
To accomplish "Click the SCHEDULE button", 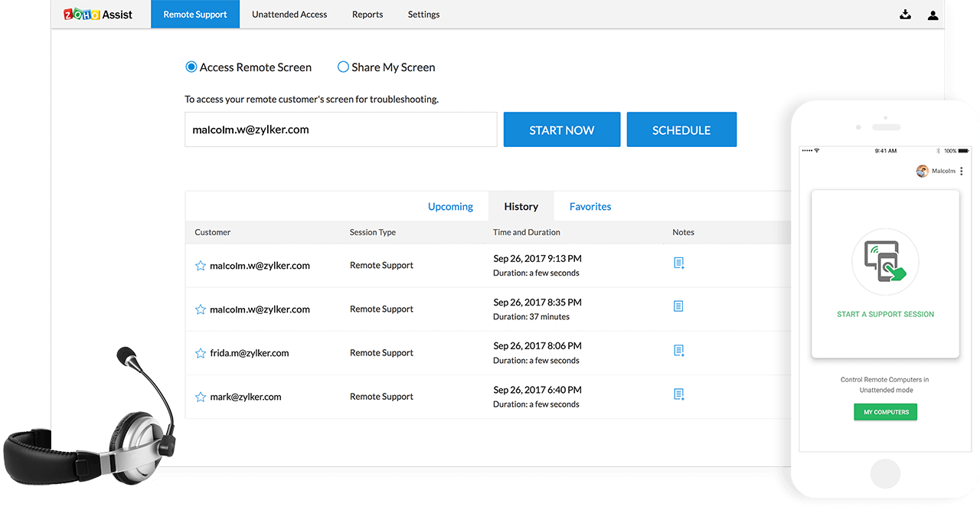I will 681,130.
